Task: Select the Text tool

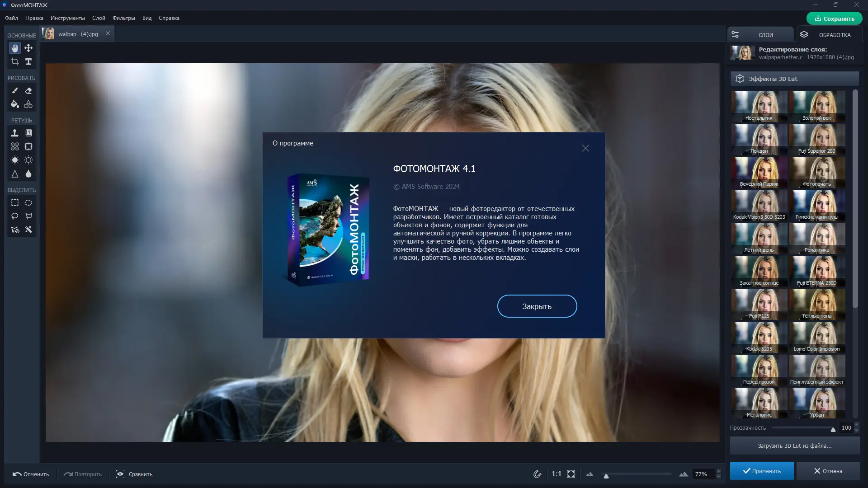Action: coord(28,61)
